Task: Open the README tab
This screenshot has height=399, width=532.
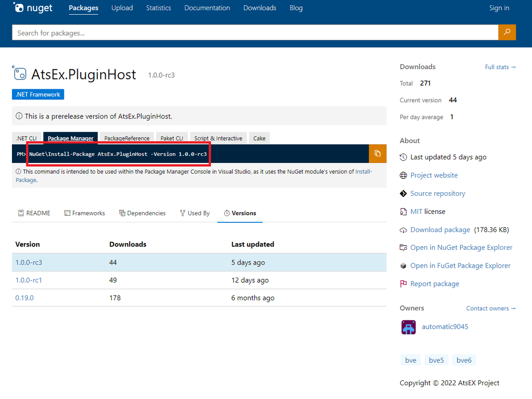Action: [34, 213]
